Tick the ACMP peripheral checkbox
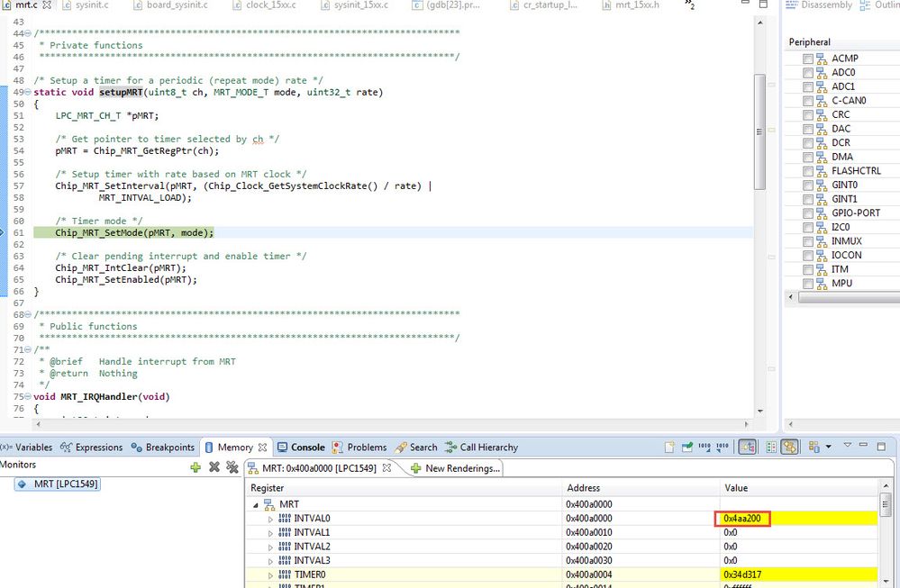Image resolution: width=900 pixels, height=588 pixels. coord(807,59)
